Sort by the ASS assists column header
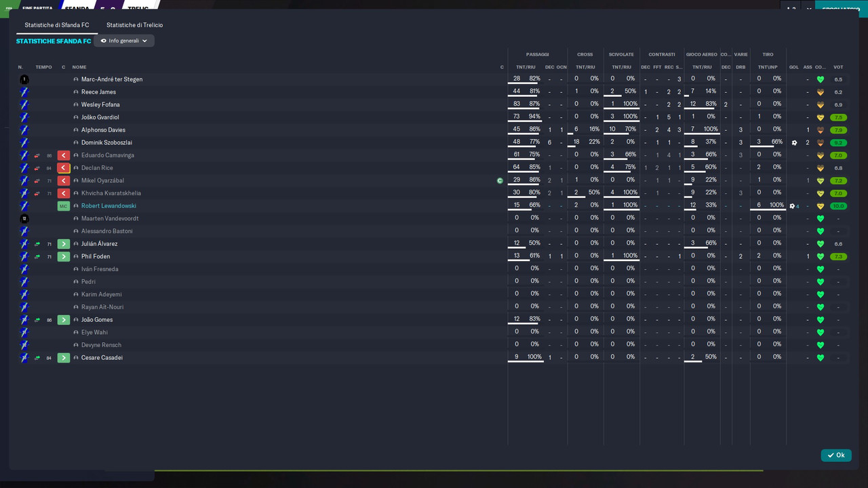 click(x=808, y=67)
